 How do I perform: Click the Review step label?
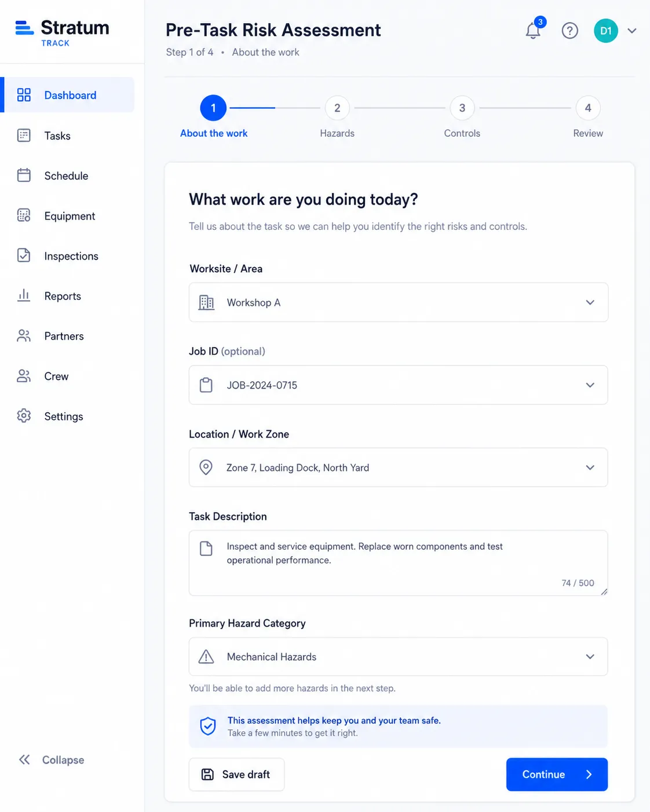(x=588, y=133)
